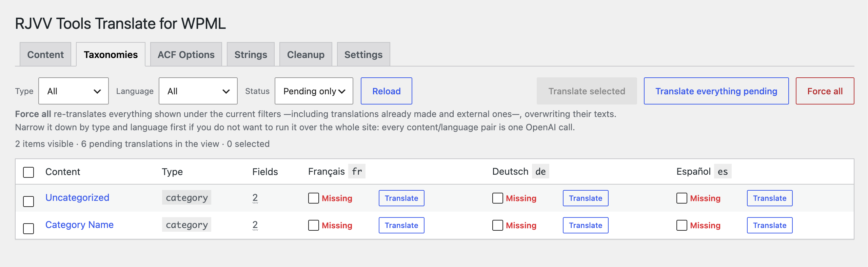The image size is (868, 267).
Task: Select the Category Name row checkbox
Action: pyautogui.click(x=28, y=228)
